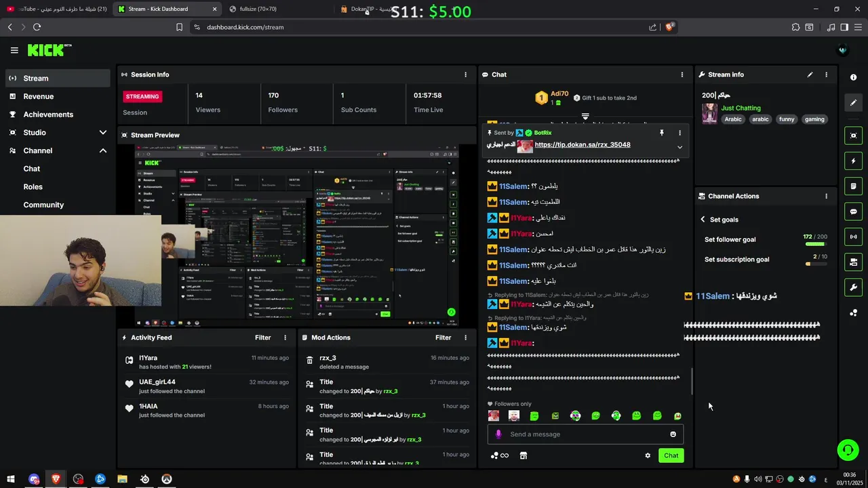Click Set subscription goal

pyautogui.click(x=736, y=259)
